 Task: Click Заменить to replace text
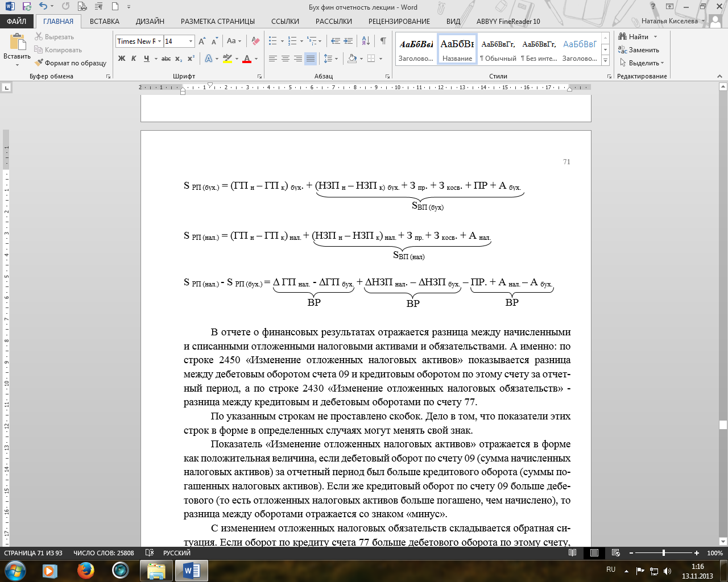(x=639, y=50)
